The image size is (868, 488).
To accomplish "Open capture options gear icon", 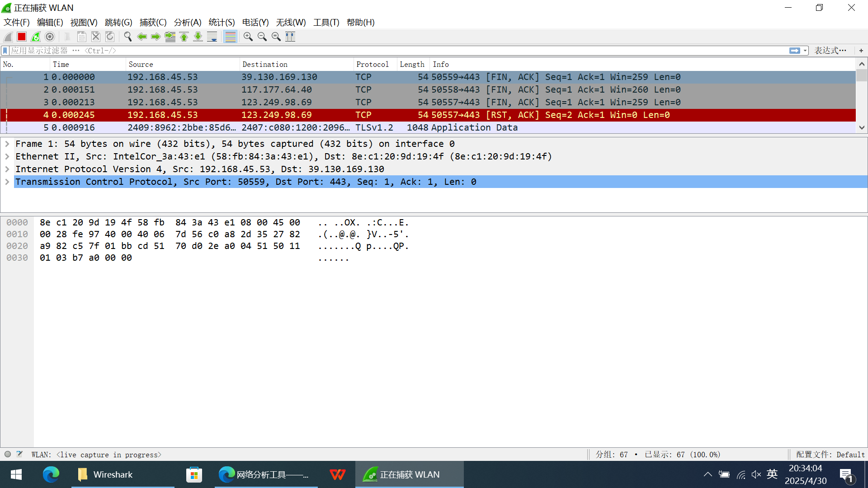I will [50, 37].
